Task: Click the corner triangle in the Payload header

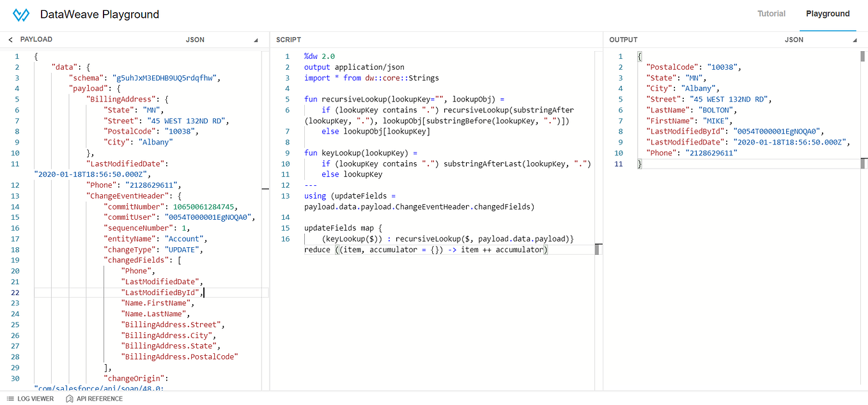Action: coord(255,39)
